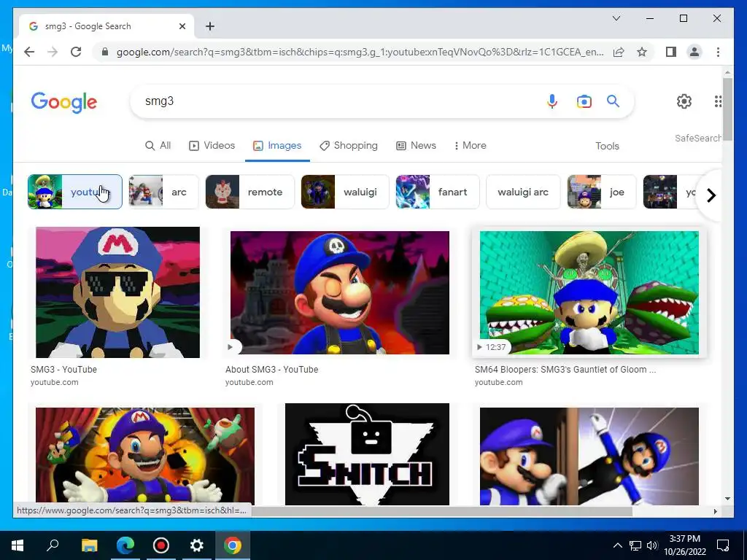
Task: Open the Tools filter options
Action: point(607,146)
